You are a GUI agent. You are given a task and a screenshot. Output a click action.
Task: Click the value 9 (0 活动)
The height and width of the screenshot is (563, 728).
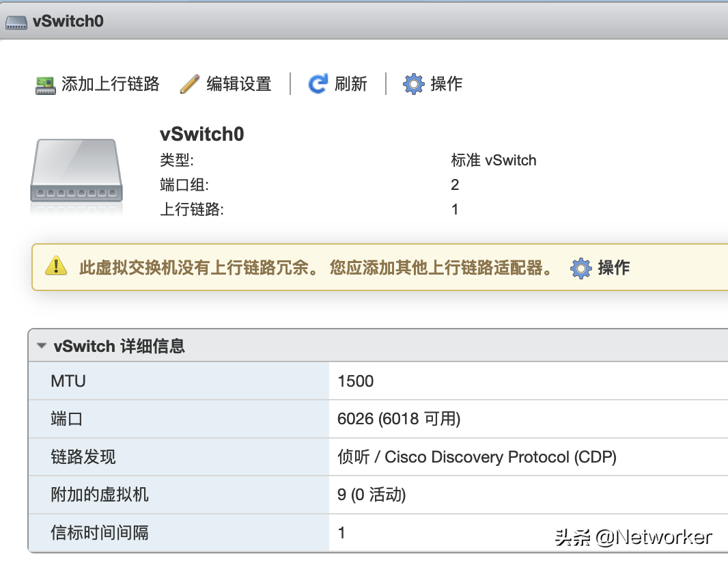click(x=372, y=495)
